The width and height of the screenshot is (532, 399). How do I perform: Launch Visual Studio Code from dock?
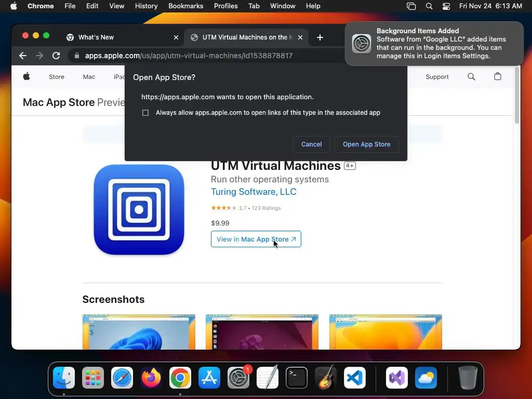click(355, 378)
